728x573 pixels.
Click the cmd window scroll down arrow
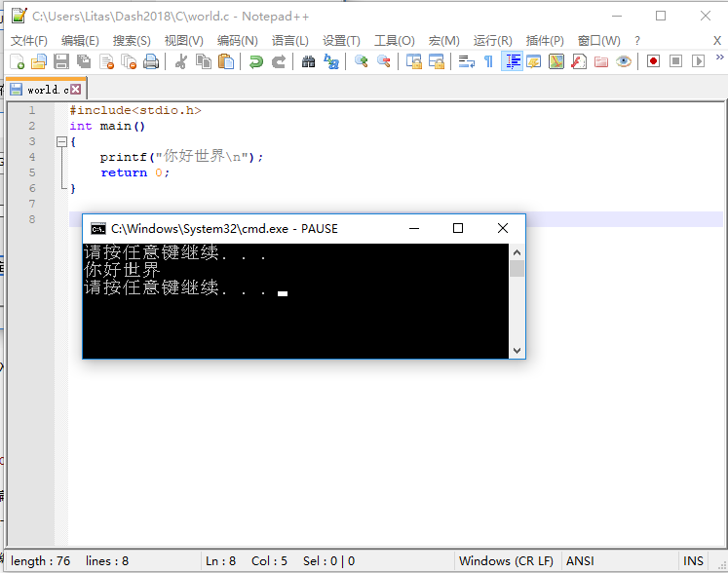517,350
